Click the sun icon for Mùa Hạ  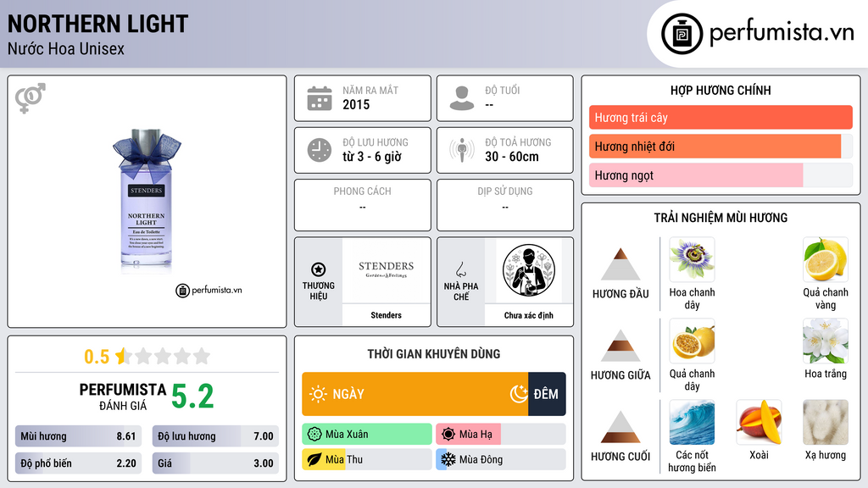tap(448, 435)
